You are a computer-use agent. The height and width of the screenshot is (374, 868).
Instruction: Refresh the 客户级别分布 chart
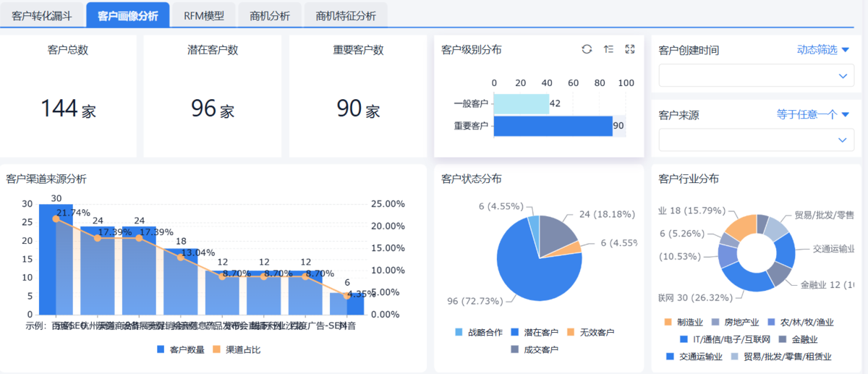587,49
